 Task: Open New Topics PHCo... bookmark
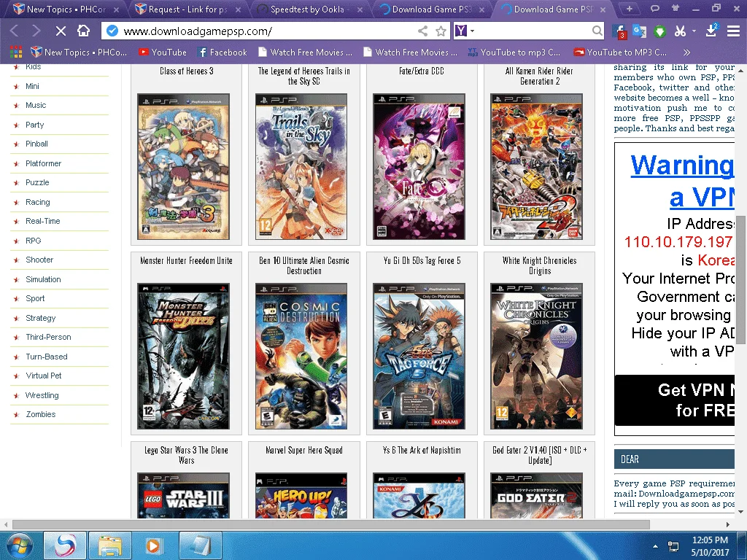tap(79, 52)
